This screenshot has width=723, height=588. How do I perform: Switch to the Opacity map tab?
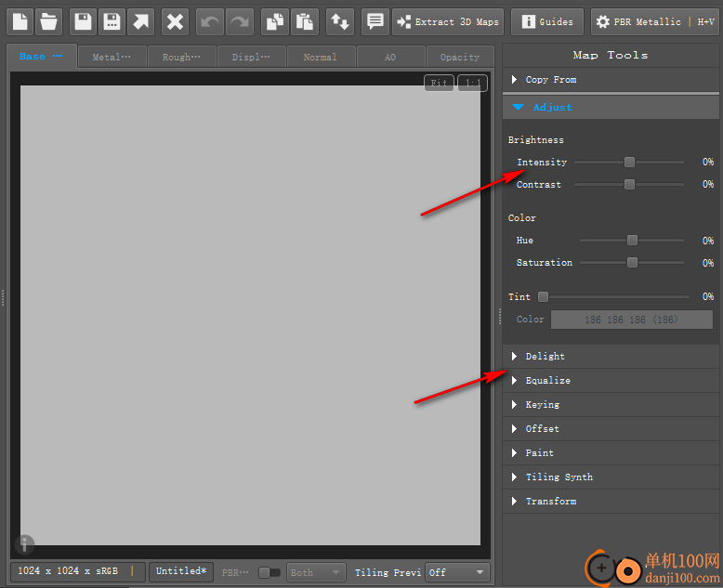[x=460, y=58]
